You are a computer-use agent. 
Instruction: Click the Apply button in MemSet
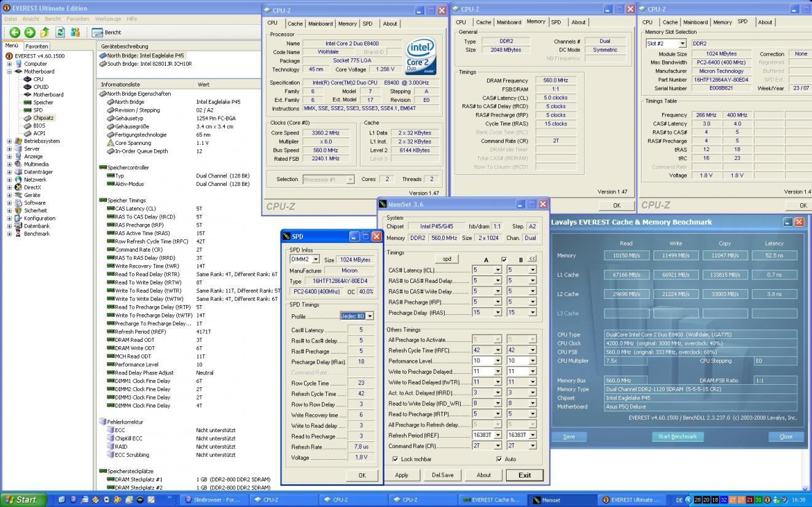tap(402, 475)
